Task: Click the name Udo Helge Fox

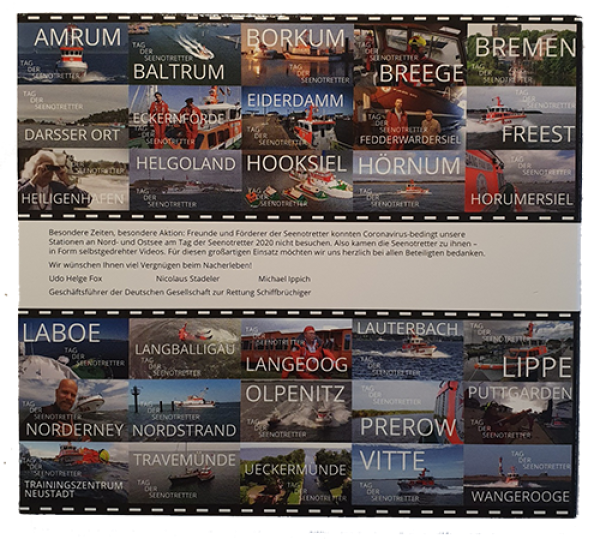Action: pyautogui.click(x=75, y=278)
